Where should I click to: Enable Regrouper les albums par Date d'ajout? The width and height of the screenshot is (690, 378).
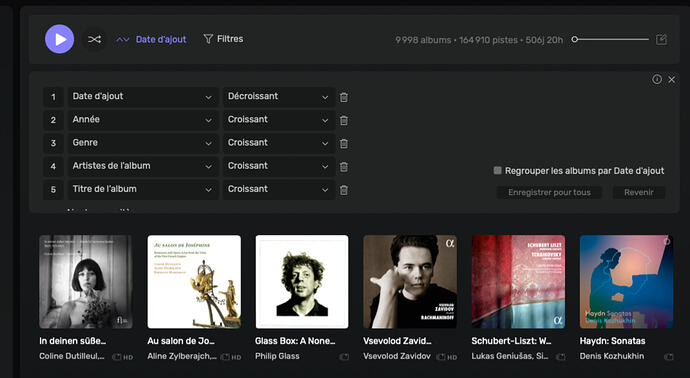tap(497, 170)
